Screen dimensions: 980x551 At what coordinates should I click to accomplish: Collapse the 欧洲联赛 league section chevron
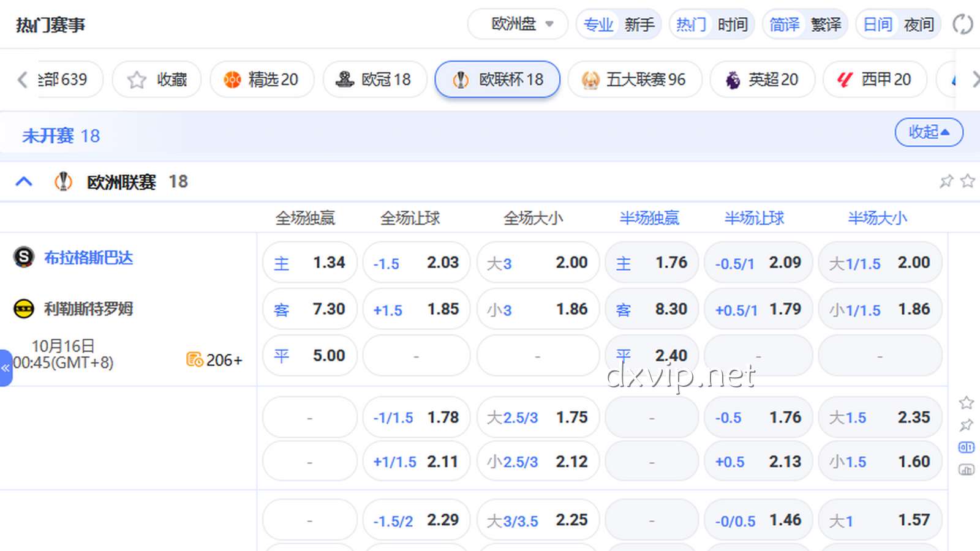(24, 181)
